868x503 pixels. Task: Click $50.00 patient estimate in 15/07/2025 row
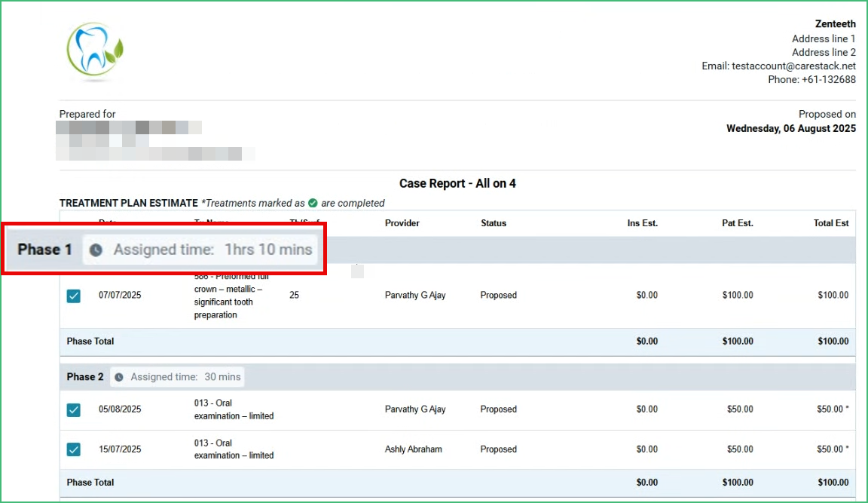point(740,449)
